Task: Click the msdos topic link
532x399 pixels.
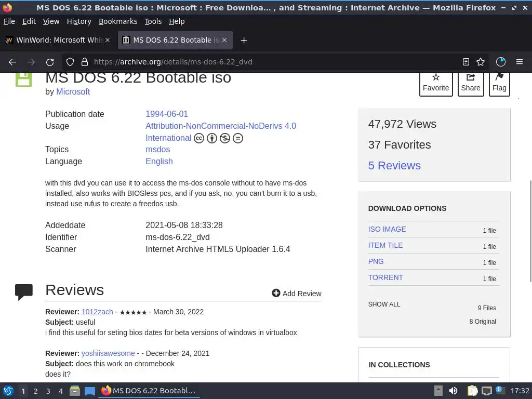Action: point(158,149)
